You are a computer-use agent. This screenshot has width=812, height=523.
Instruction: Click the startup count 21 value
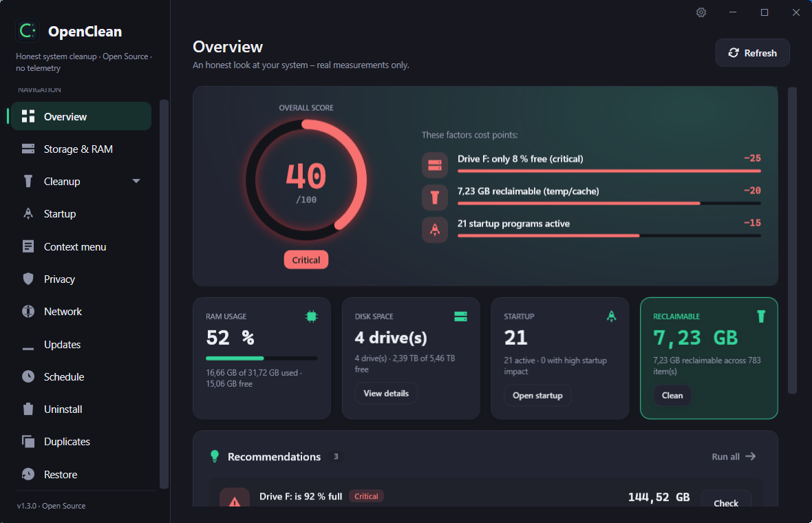click(x=516, y=338)
